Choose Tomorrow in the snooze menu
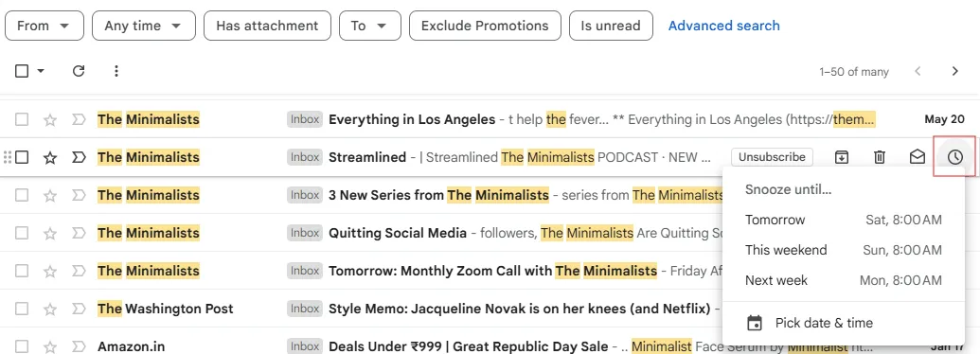Screen dimensions: 980x354 (843, 220)
